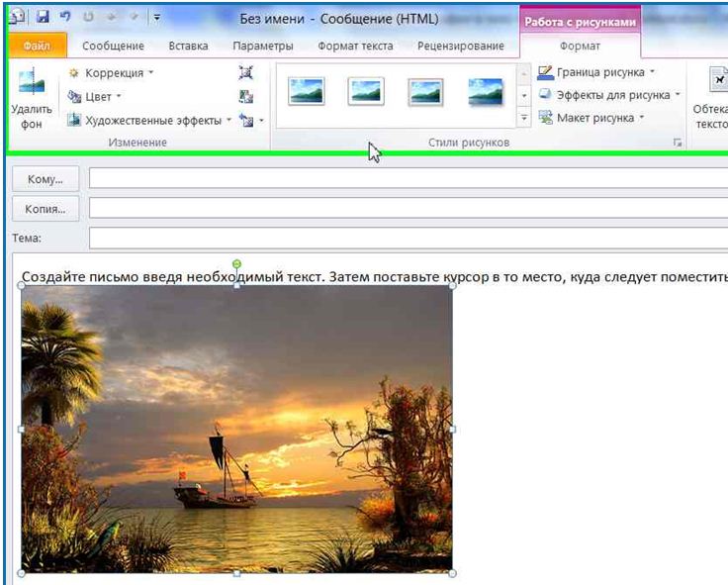This screenshot has width=728, height=585.
Task: Open the Стили рисунков dialog launcher
Action: point(678,143)
